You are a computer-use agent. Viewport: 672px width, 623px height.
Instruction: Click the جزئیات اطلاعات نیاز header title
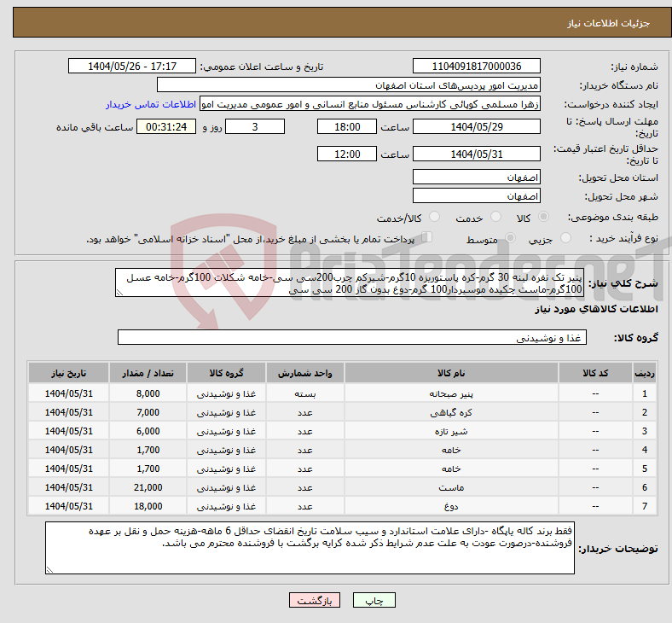tap(609, 23)
